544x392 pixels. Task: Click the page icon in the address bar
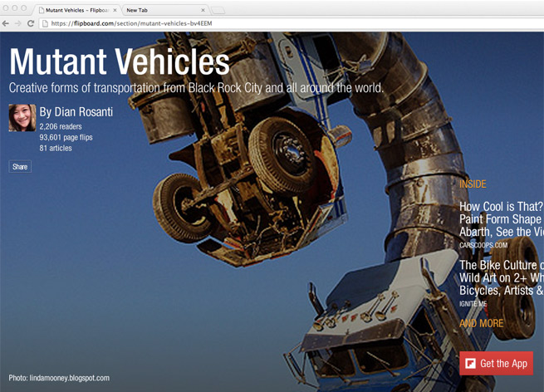click(x=45, y=23)
